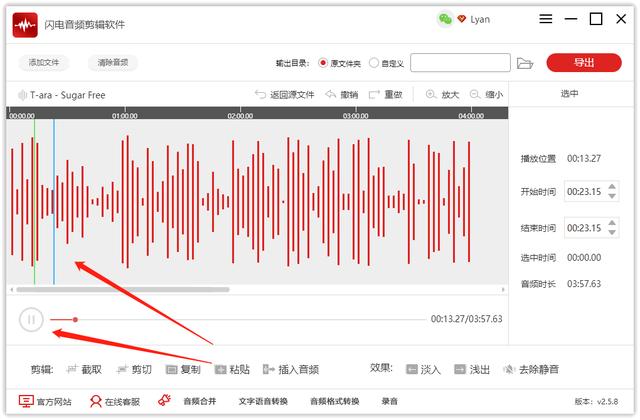Click the 清除音频 clear audio button
This screenshot has width=640, height=420.
113,62
